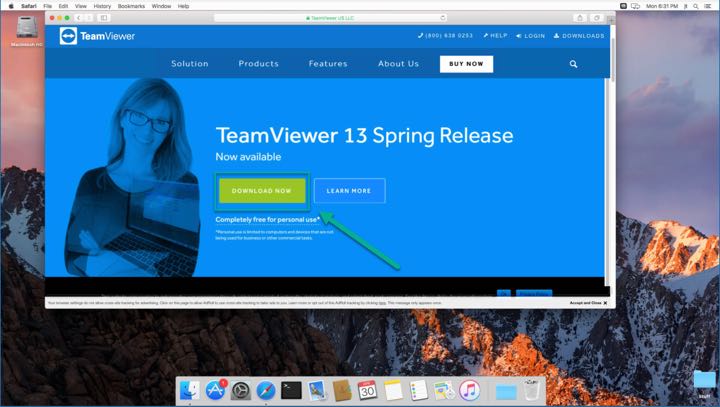Click the LOGIN link in the header
This screenshot has width=720, height=407.
[530, 36]
